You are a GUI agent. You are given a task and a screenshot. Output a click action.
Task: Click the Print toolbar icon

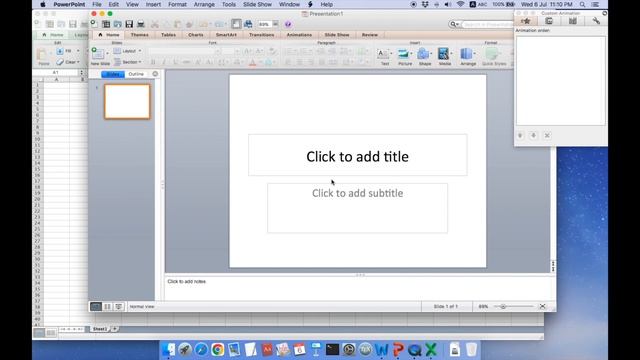[x=141, y=24]
